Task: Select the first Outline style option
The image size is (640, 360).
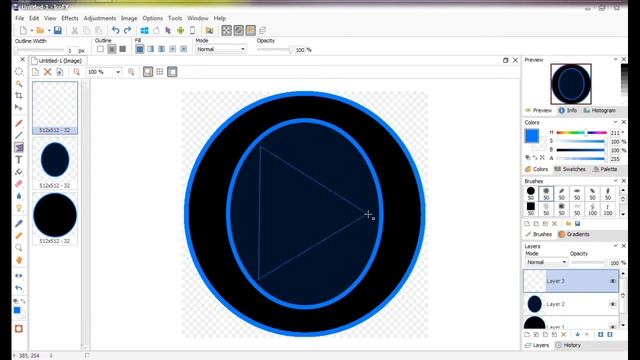Action: (x=100, y=49)
